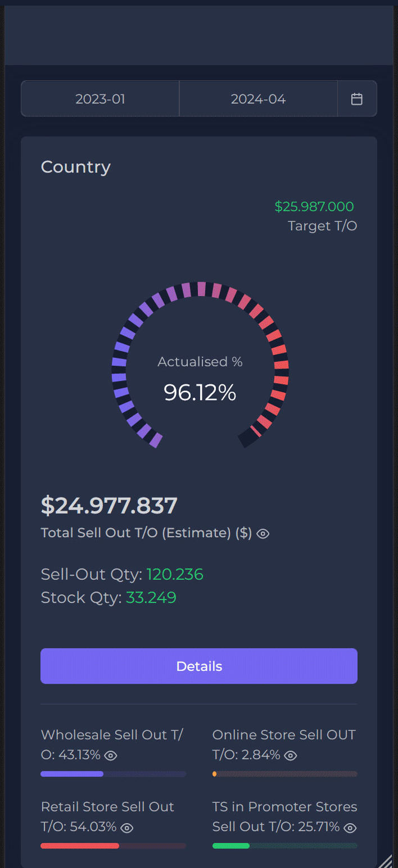Click the $25.987.000 target value
The width and height of the screenshot is (398, 868).
[314, 207]
